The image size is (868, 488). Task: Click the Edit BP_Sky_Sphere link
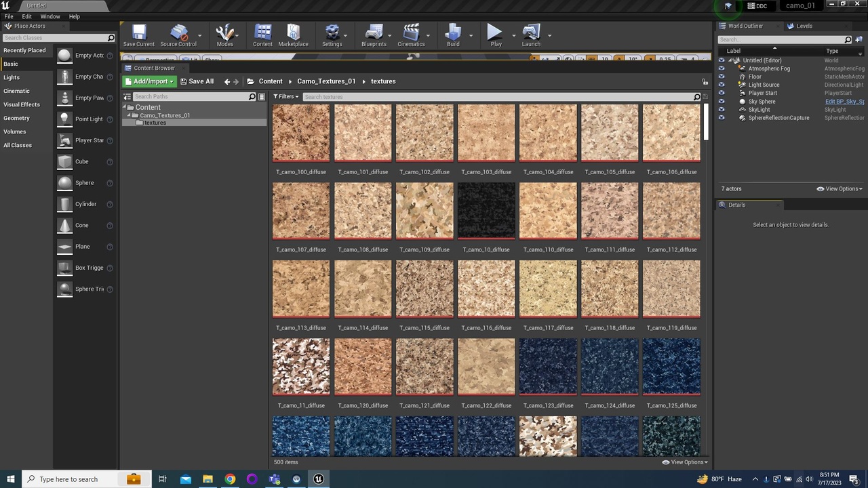(x=845, y=102)
